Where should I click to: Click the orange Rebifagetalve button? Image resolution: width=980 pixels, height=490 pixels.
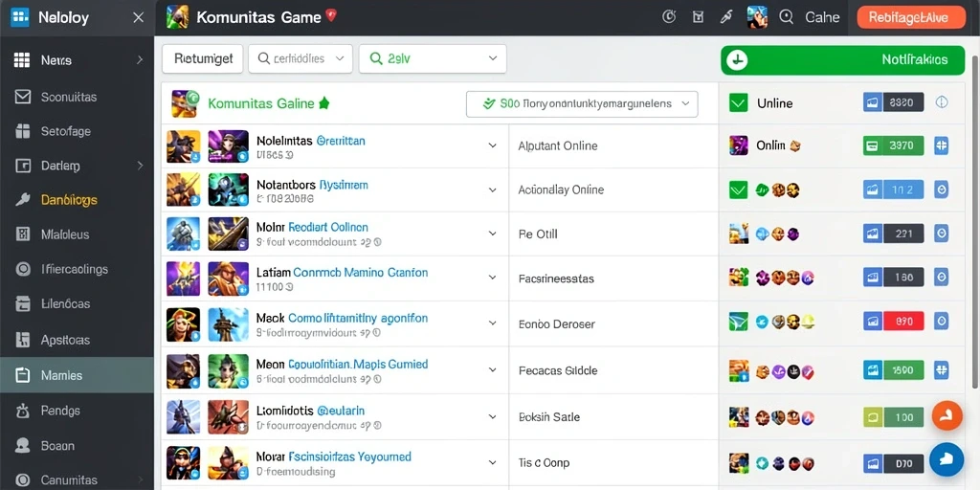pyautogui.click(x=911, y=17)
